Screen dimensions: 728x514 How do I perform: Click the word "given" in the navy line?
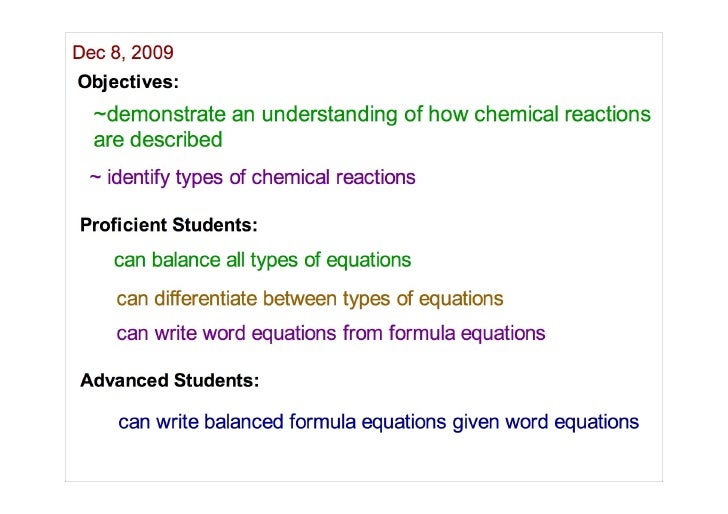click(x=475, y=422)
